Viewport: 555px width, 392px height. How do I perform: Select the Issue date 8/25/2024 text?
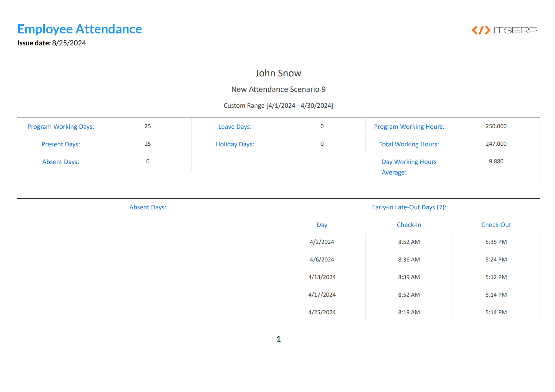coord(52,43)
